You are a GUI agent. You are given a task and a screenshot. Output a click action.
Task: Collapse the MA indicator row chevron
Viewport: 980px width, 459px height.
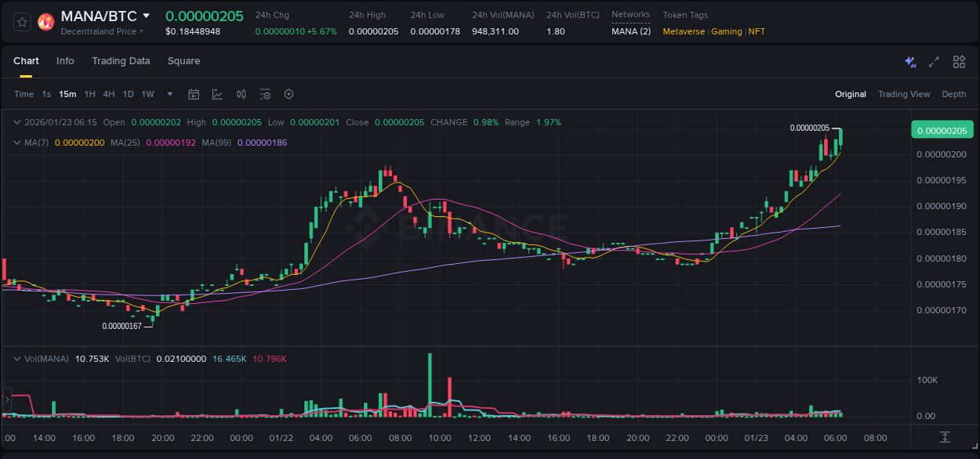pyautogui.click(x=16, y=143)
